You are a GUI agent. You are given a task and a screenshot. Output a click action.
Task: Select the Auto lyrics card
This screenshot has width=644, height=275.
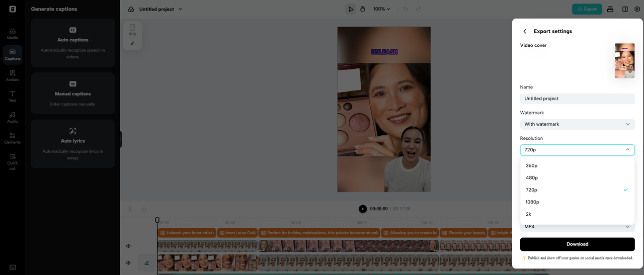(x=73, y=144)
